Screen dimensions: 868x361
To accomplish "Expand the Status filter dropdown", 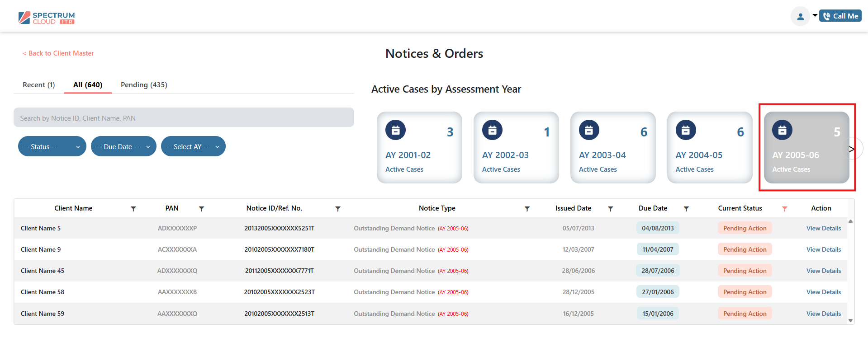I will [x=52, y=146].
